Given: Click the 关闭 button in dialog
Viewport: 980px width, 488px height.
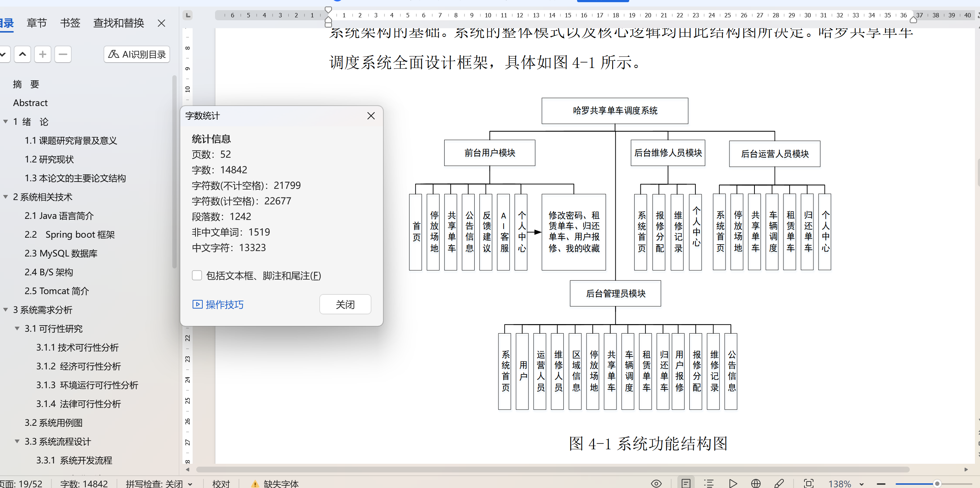Looking at the screenshot, I should [x=345, y=304].
